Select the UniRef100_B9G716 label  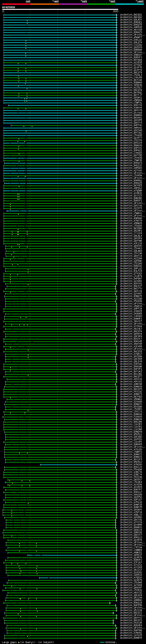pyautogui.click(x=131, y=105)
